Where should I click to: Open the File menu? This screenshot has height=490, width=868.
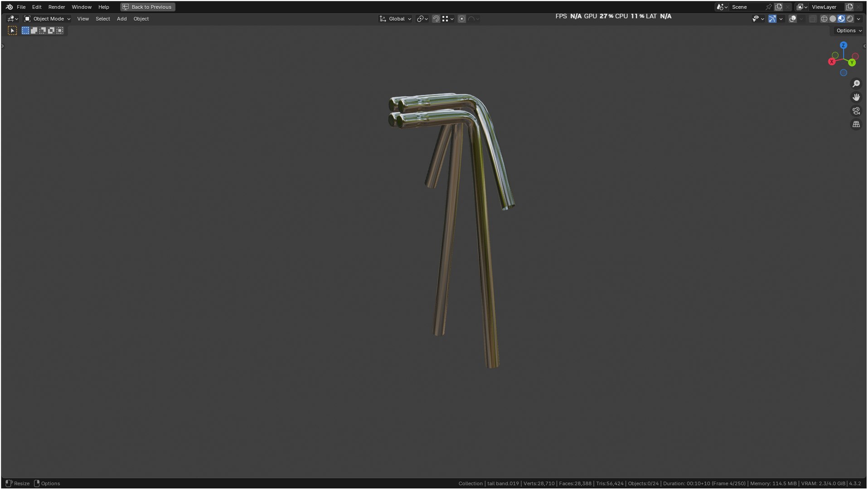pyautogui.click(x=21, y=7)
